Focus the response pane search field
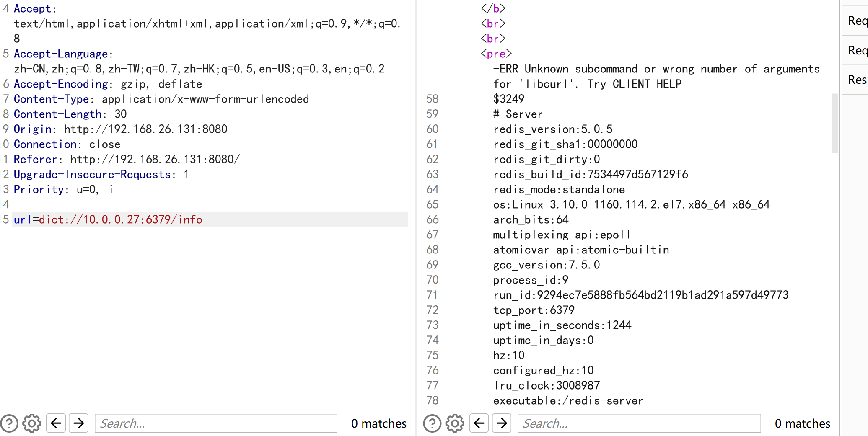The width and height of the screenshot is (868, 436). [639, 423]
